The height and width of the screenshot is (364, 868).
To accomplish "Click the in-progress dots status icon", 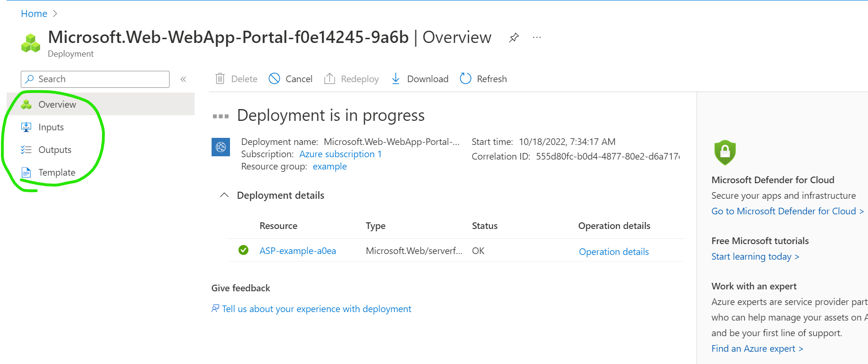I will [x=221, y=116].
